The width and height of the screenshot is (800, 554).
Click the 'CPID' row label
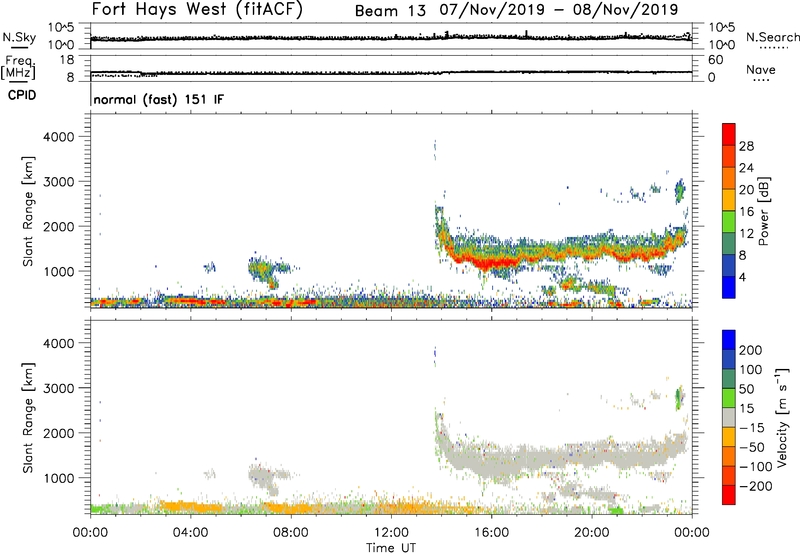[22, 95]
